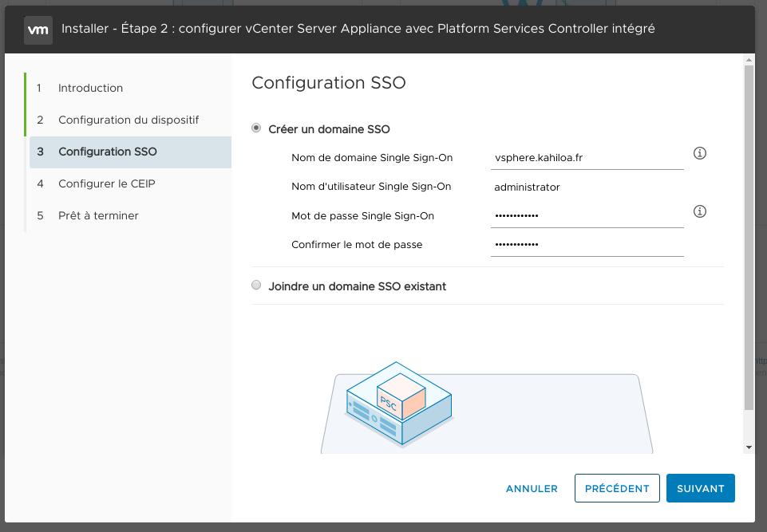Open info icon beside SSO domain name
Image resolution: width=767 pixels, height=532 pixels.
(699, 153)
